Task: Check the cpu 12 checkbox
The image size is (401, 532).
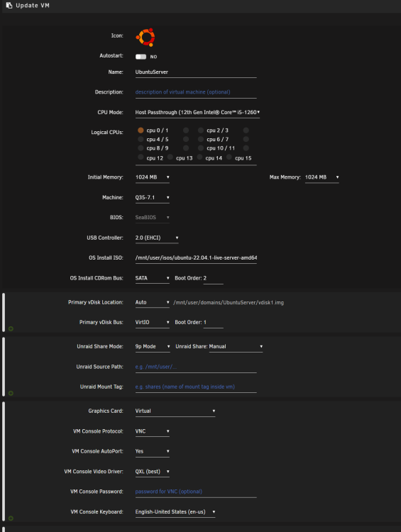Action: 141,157
